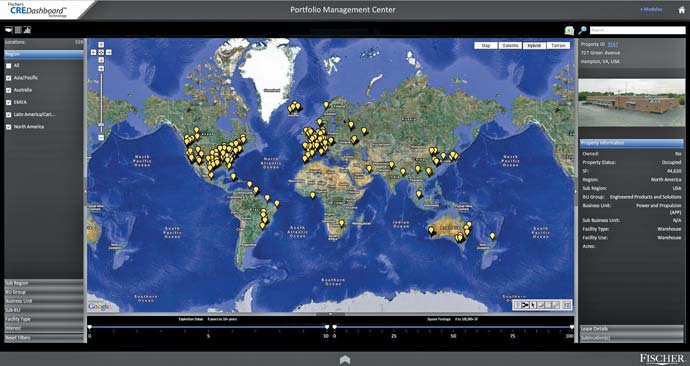Uncheck the Australia region
This screenshot has width=690, height=366.
[8, 90]
